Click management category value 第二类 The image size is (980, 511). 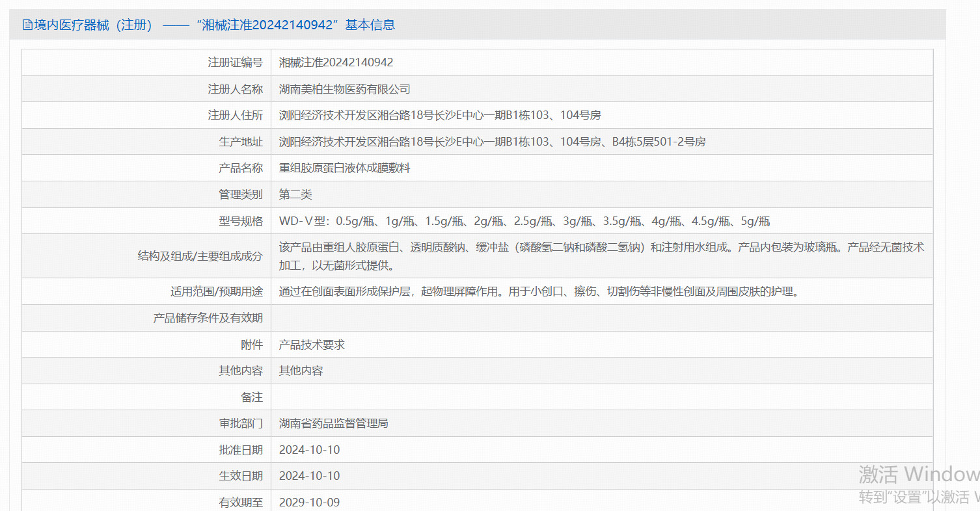(x=295, y=194)
